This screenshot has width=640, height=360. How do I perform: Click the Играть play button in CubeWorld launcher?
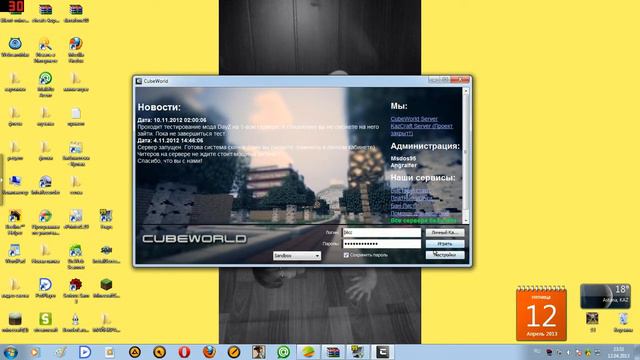(445, 244)
